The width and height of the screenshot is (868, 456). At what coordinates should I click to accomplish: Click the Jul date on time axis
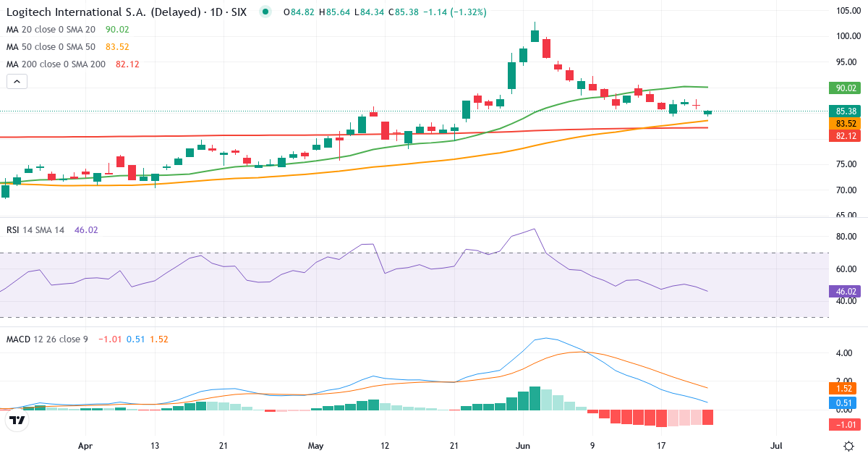click(x=776, y=445)
